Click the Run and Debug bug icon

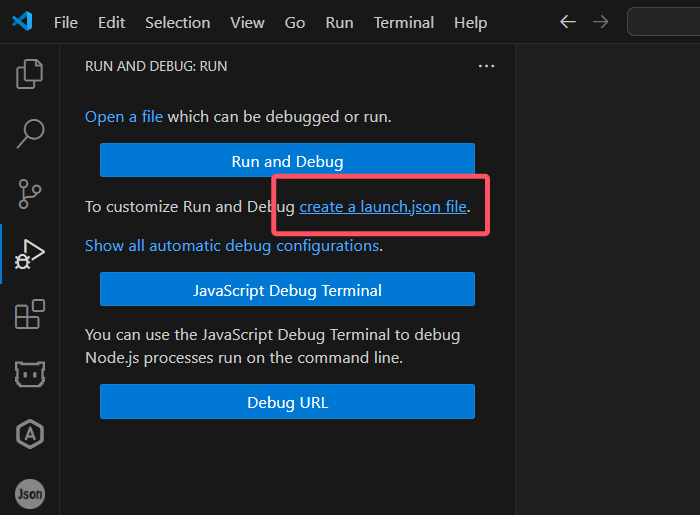(x=29, y=254)
